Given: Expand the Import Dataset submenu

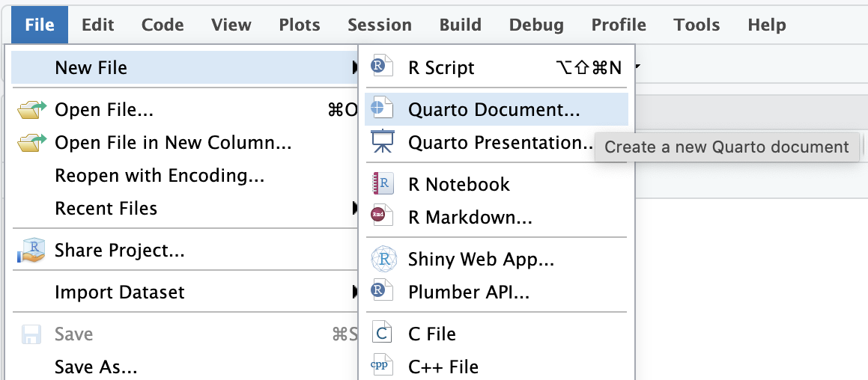Looking at the screenshot, I should tap(353, 292).
